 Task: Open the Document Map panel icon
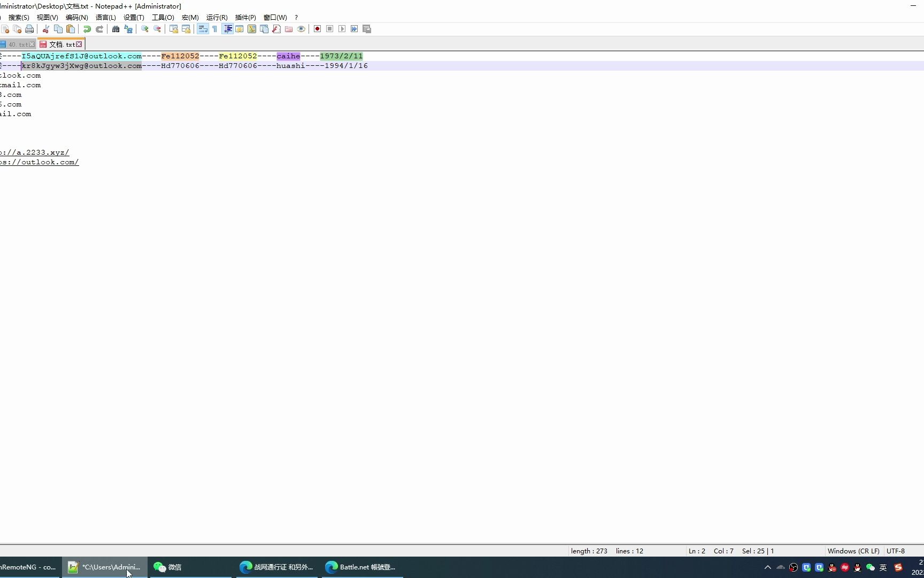click(x=252, y=29)
